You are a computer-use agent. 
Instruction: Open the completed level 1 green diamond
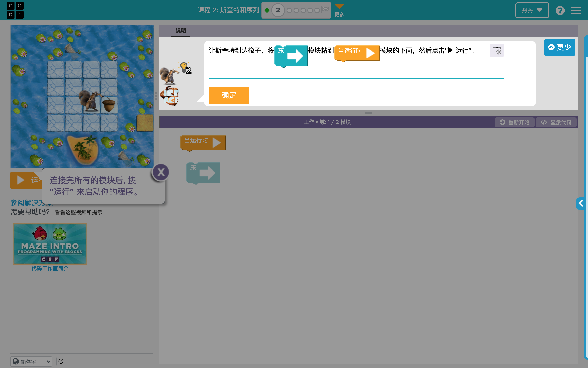tap(267, 10)
